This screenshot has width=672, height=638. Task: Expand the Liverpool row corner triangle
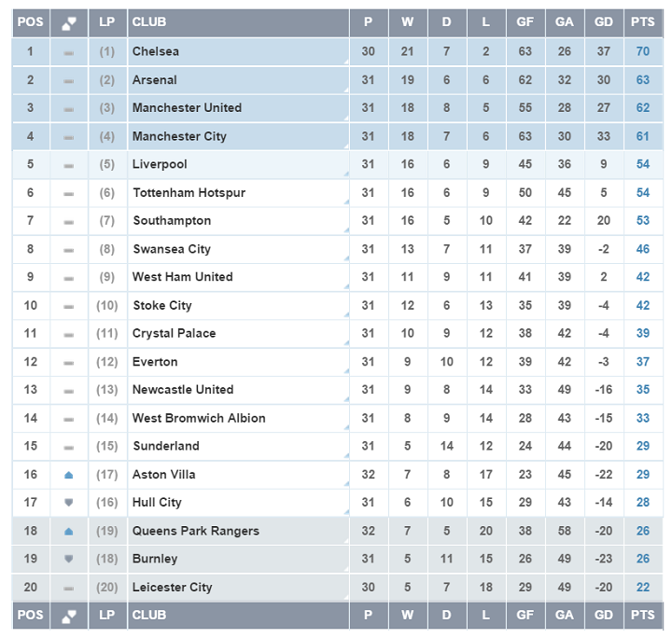coord(345,175)
